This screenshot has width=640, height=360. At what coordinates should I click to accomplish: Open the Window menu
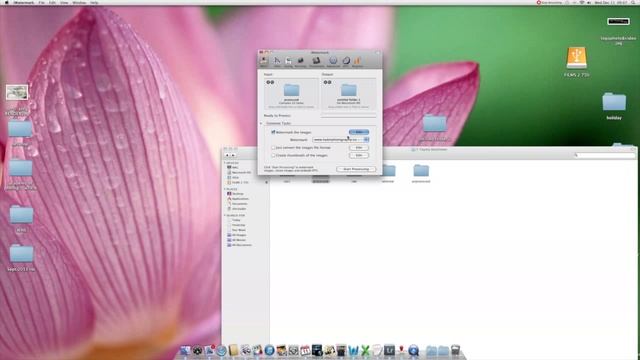coord(79,2)
